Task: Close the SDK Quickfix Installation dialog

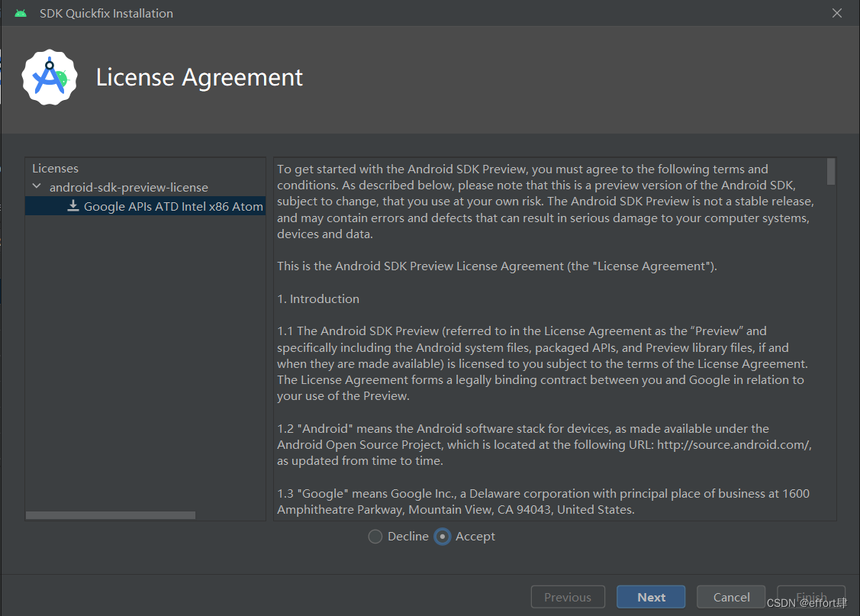Action: (837, 13)
